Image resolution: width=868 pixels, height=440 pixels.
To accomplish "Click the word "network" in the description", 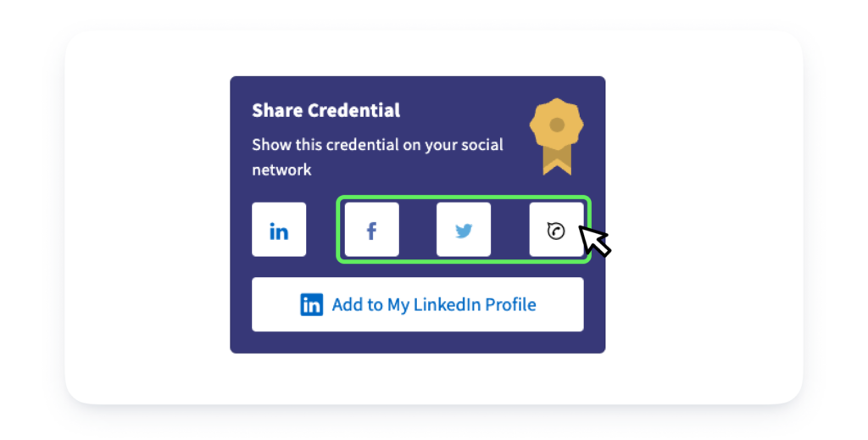I will pyautogui.click(x=281, y=170).
